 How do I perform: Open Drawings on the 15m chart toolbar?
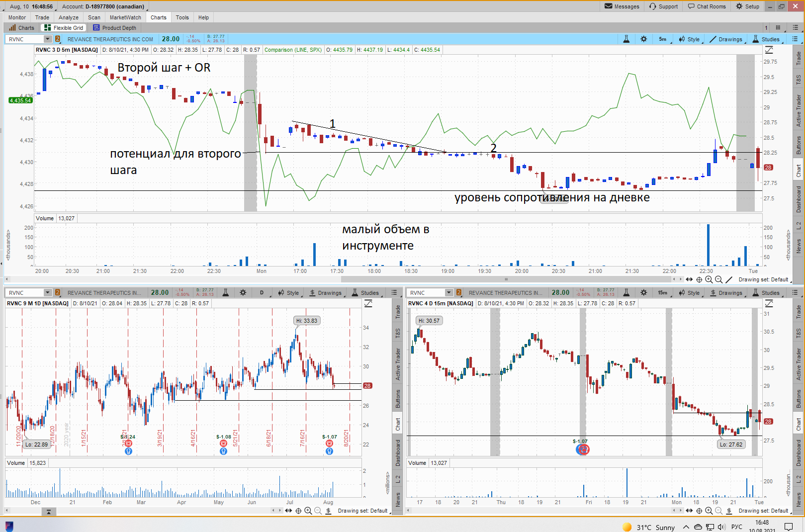726,293
